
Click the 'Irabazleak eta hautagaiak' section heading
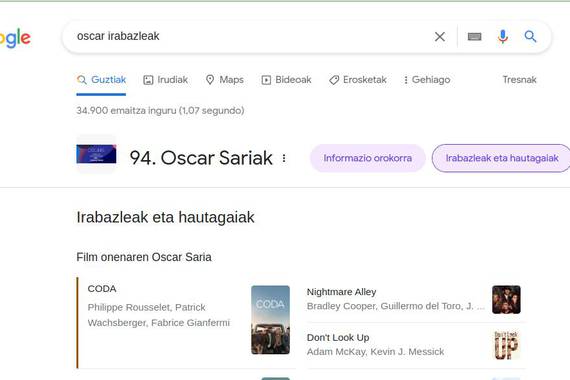[x=165, y=217]
